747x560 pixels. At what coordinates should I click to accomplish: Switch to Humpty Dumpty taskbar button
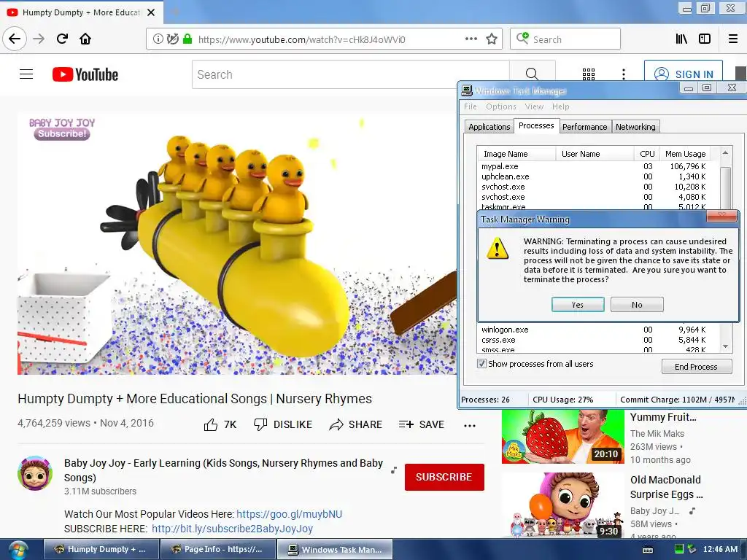[x=101, y=550]
